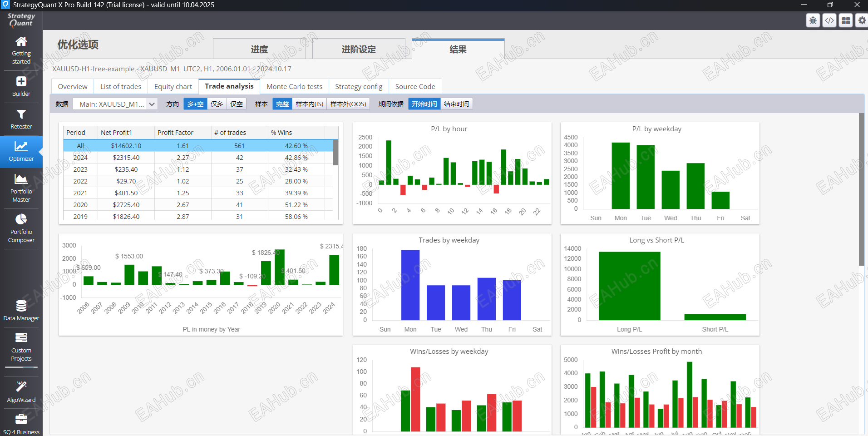Open settings via the gear icon
868x436 pixels.
click(x=862, y=20)
